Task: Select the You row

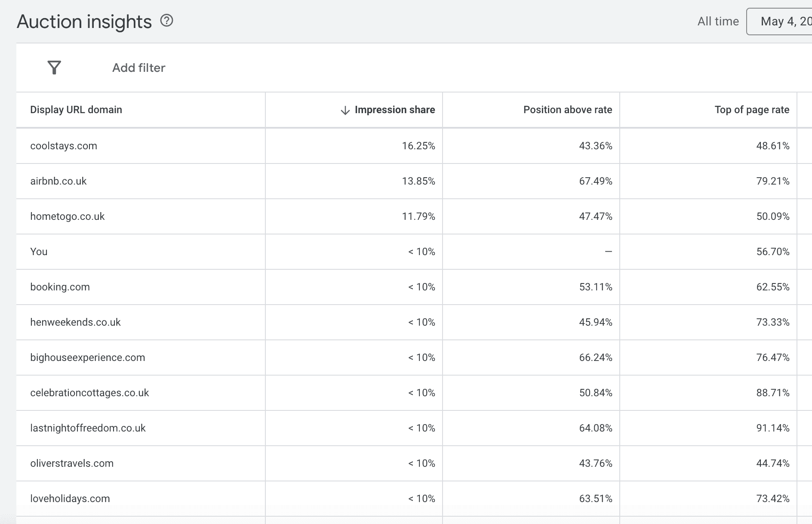Action: point(38,252)
